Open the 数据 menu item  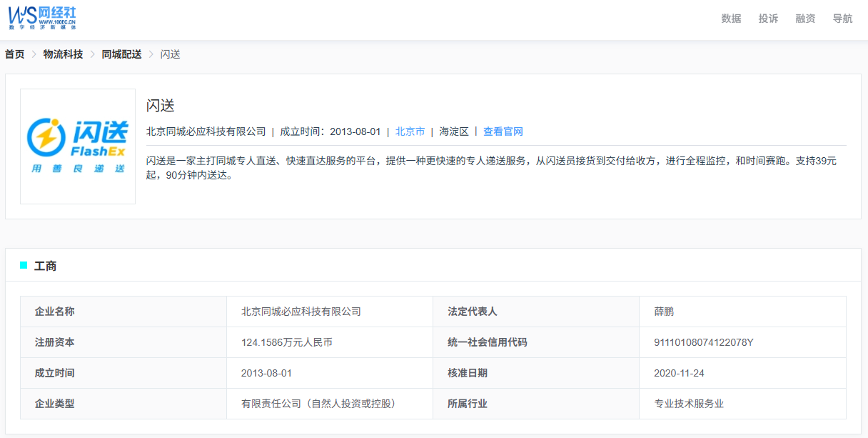[731, 19]
